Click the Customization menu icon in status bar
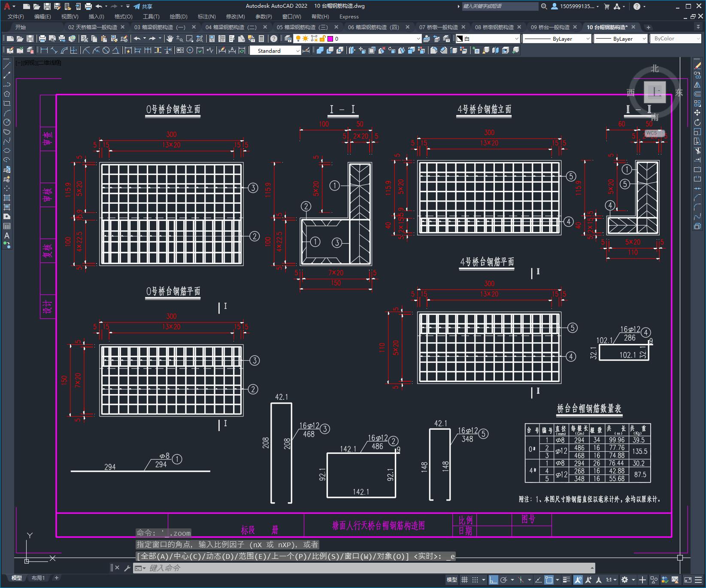 (698, 580)
